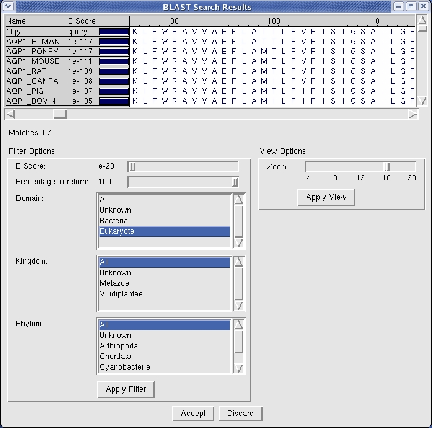Click the Name column header
Viewport: 432px width, 428px height.
click(17, 21)
